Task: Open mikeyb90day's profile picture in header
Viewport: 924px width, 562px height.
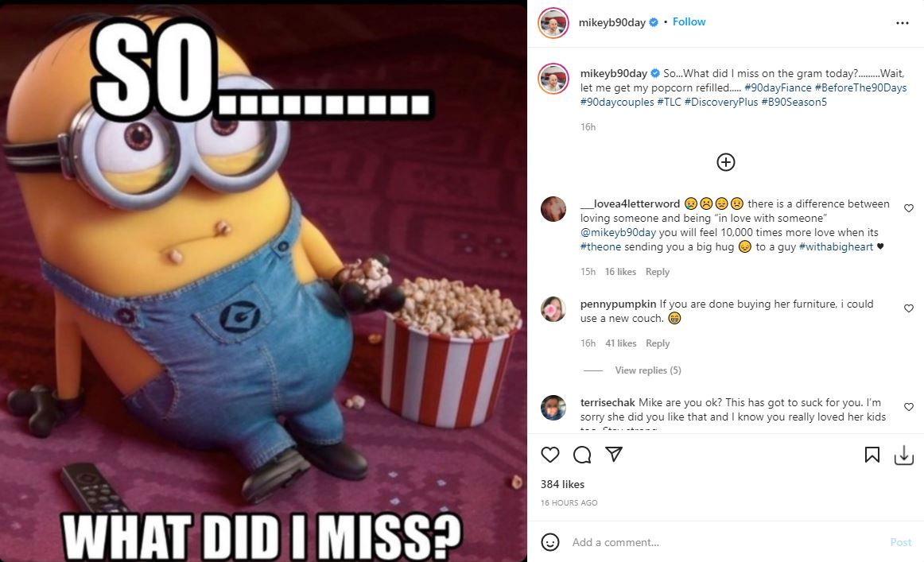Action: [x=553, y=24]
